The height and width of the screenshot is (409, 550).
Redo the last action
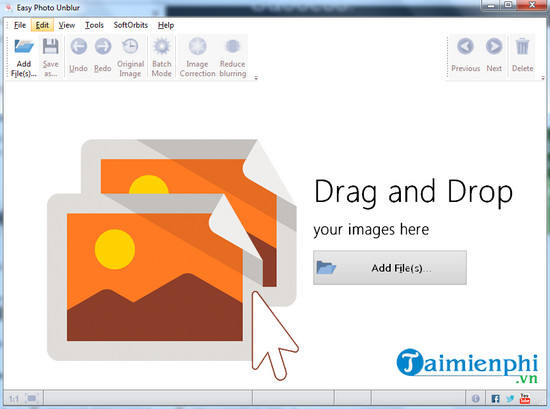(102, 56)
